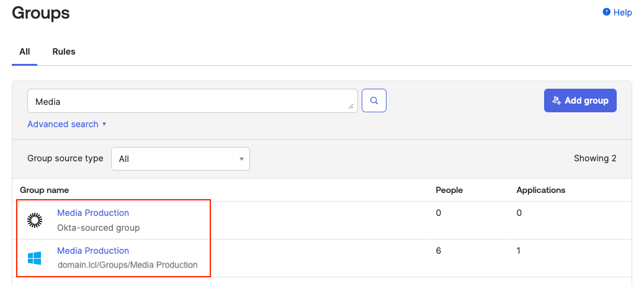Switch to the Rules tab
This screenshot has width=644, height=286.
tap(64, 51)
